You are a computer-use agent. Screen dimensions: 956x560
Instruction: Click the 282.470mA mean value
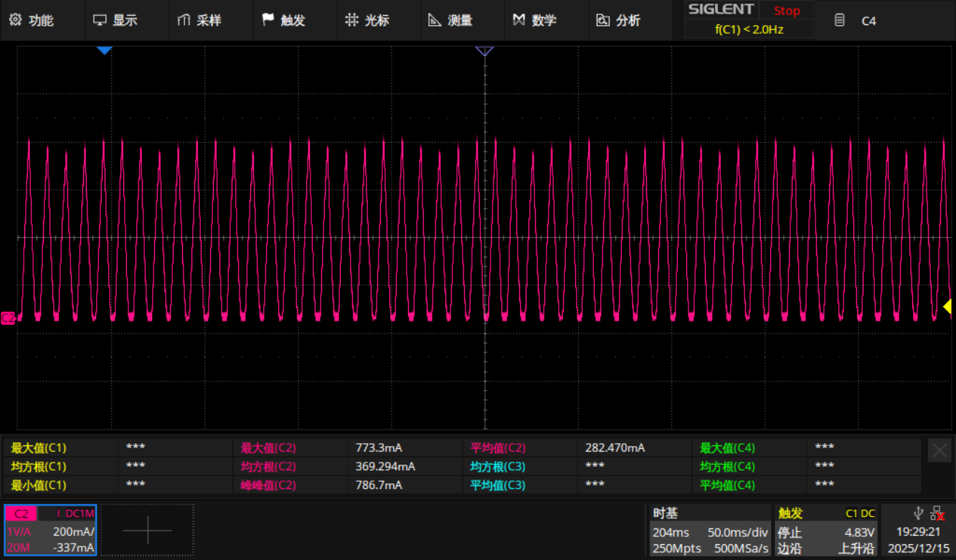pos(615,448)
